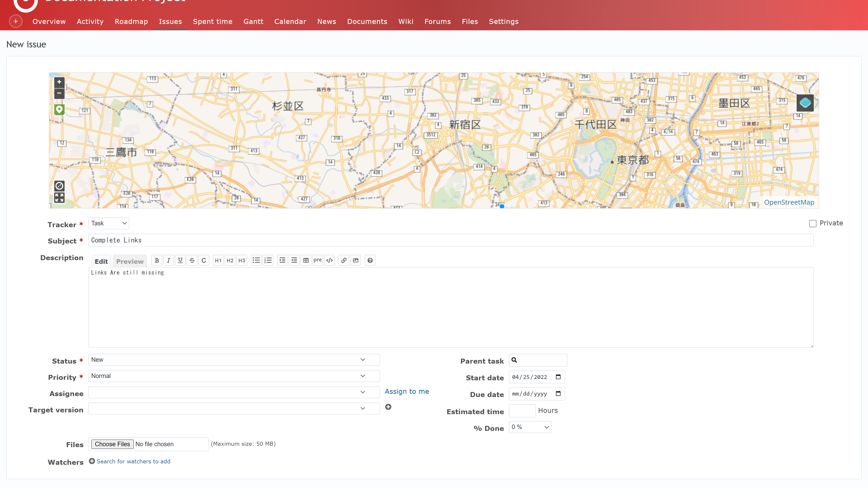The width and height of the screenshot is (868, 488).
Task: Open the Spent time tab
Action: (213, 21)
